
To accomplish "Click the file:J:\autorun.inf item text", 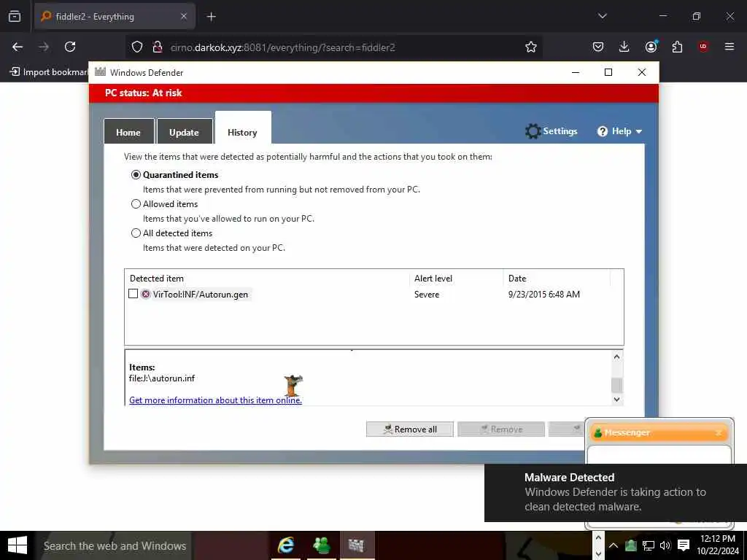I will click(x=162, y=378).
